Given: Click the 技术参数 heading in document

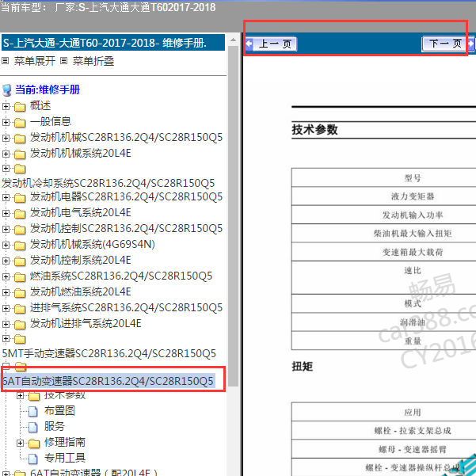Looking at the screenshot, I should [x=314, y=130].
